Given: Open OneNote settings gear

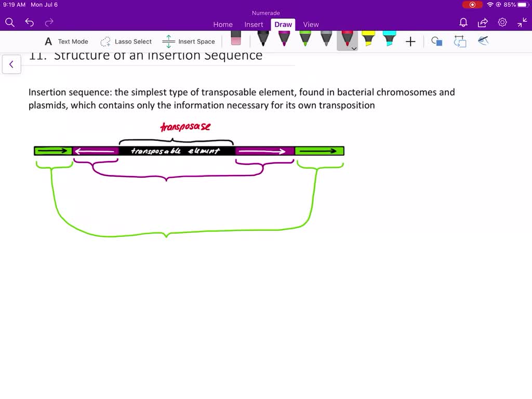Looking at the screenshot, I should (502, 23).
